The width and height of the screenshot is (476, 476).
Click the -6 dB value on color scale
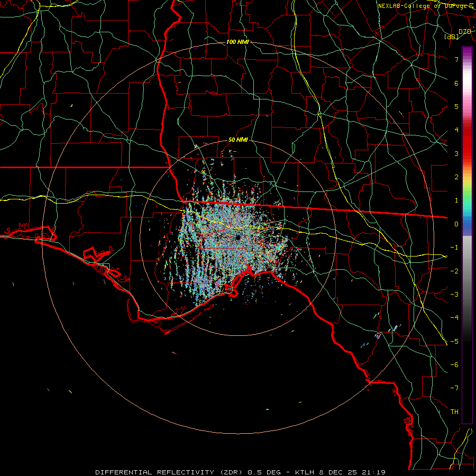pyautogui.click(x=454, y=365)
